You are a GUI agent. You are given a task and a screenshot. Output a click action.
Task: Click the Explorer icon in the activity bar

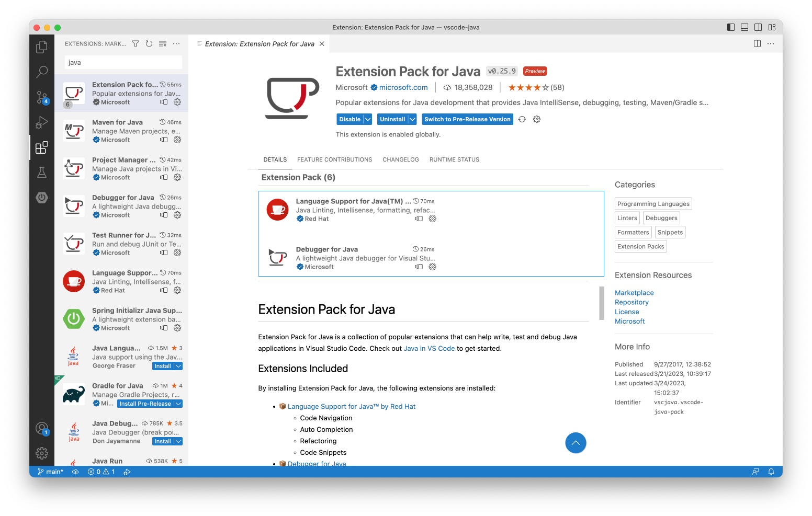coord(42,47)
